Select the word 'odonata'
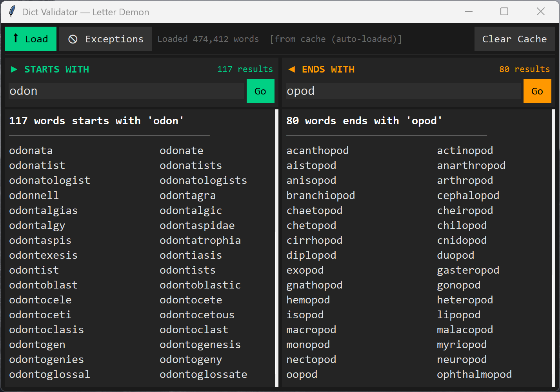 click(31, 151)
